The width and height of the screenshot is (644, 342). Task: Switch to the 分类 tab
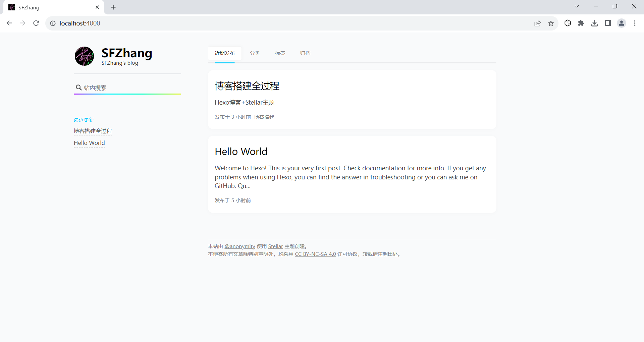255,53
